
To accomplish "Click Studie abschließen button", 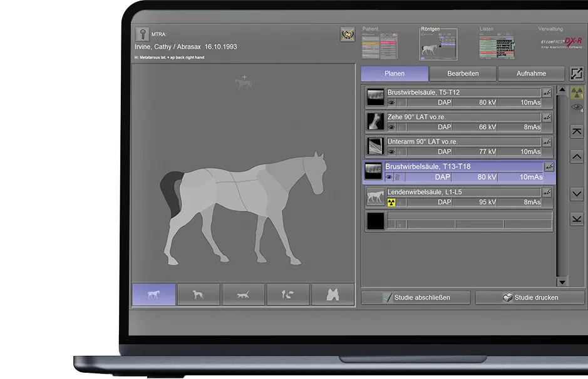I will (416, 298).
